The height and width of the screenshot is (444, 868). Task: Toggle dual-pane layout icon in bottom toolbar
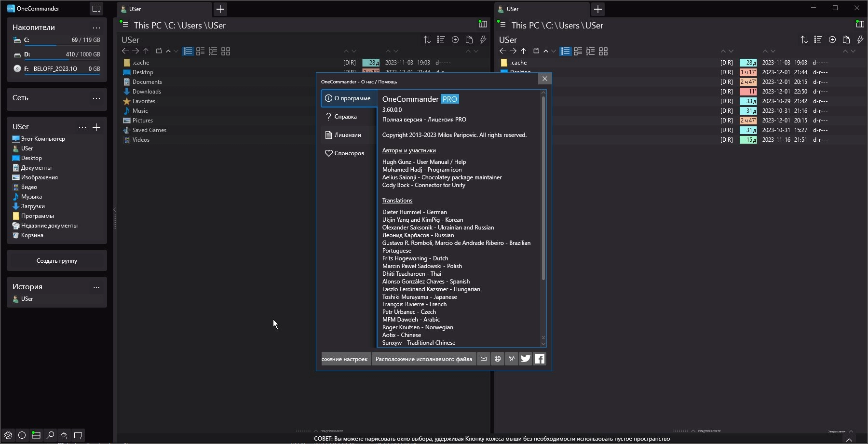(x=36, y=435)
